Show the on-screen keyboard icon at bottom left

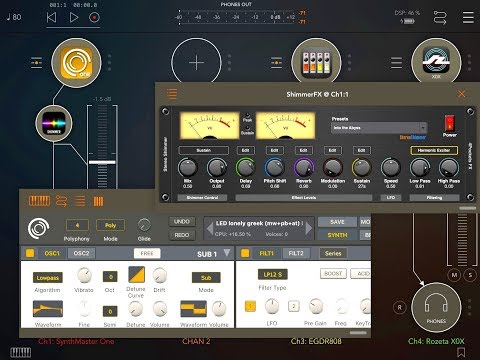(21, 352)
